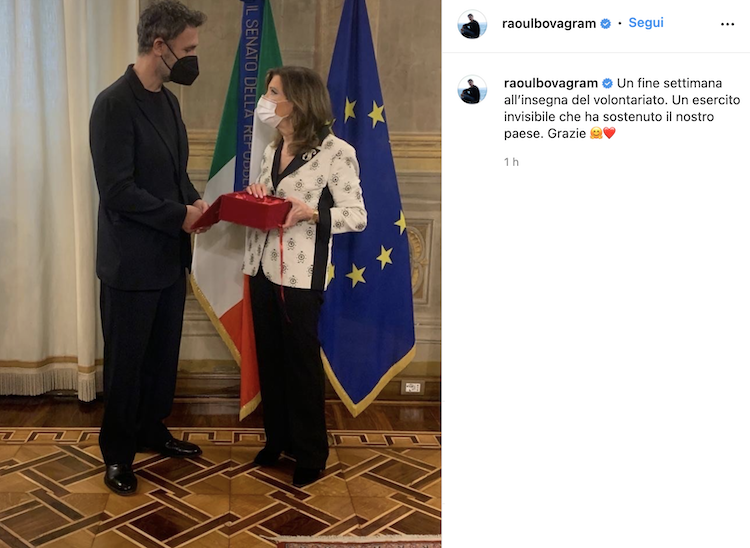The width and height of the screenshot is (750, 548).
Task: Open raoulbovagram username link in post header
Action: 549,23
